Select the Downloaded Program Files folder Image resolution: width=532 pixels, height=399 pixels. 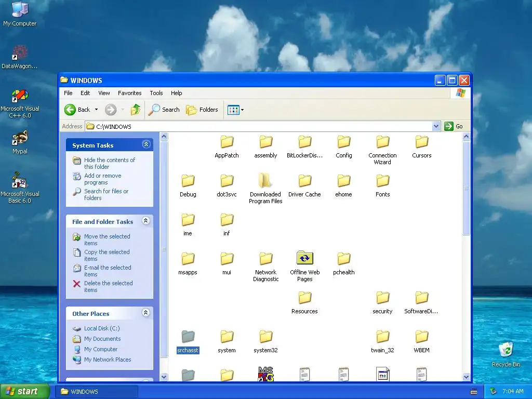[265, 189]
